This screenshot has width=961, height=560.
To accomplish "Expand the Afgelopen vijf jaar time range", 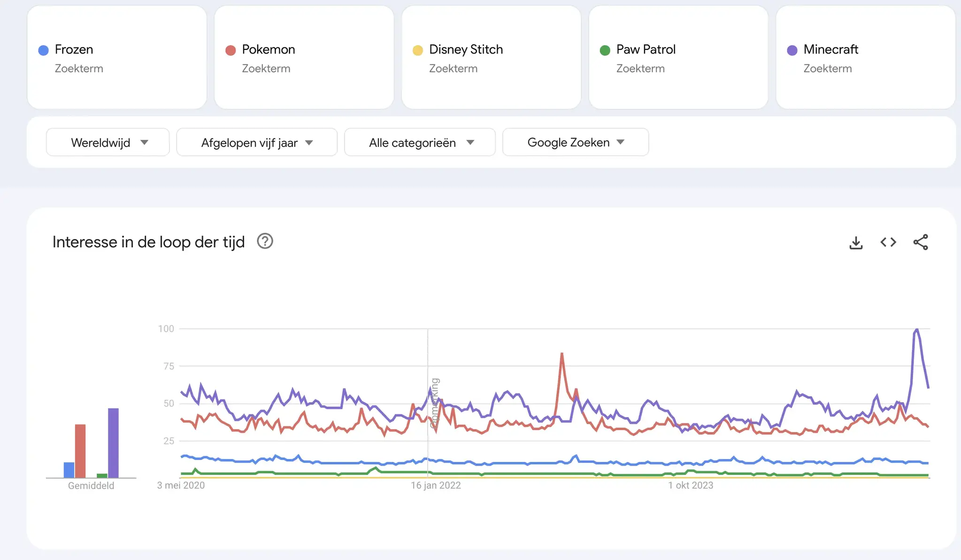I will click(256, 142).
